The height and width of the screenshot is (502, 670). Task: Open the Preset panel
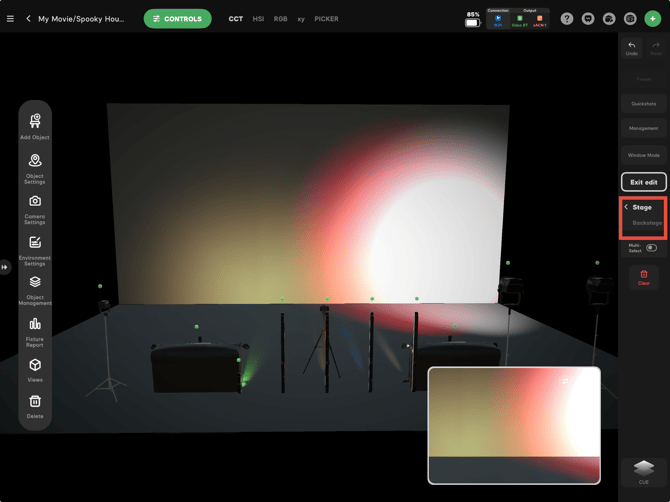coord(644,79)
